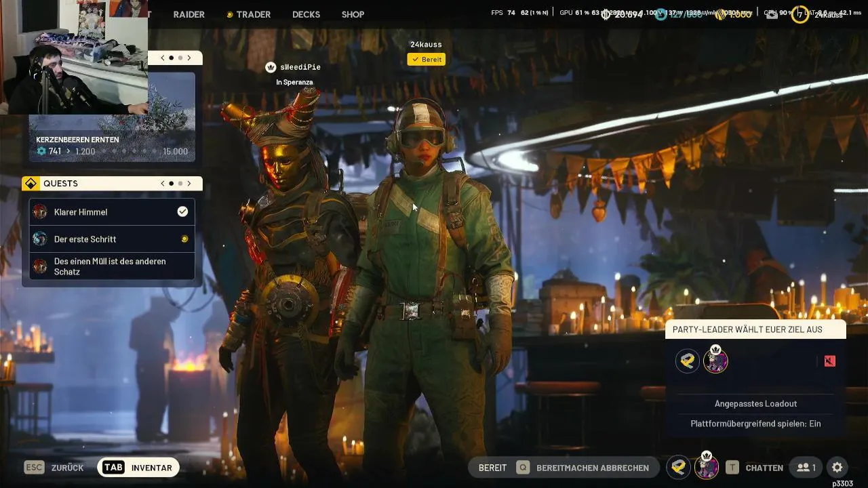Screen dimensions: 868x488
Task: Click the 24kauss player name above character
Action: point(426,45)
